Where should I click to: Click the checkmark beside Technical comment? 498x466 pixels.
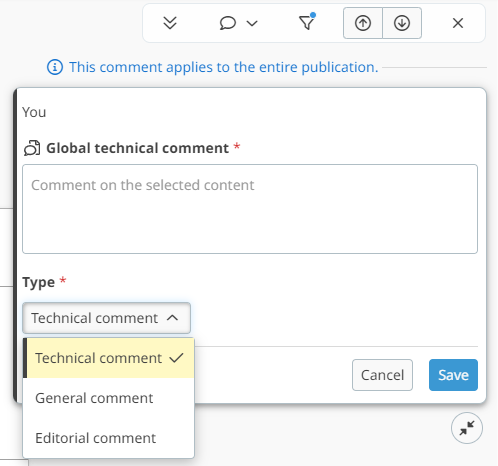[176, 358]
